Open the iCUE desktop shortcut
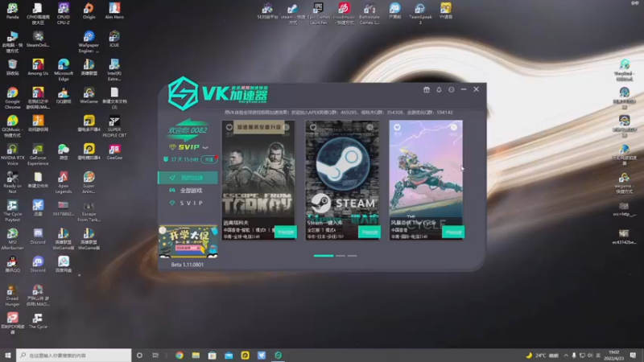Screen dimensions: 644x362 [x=114, y=39]
